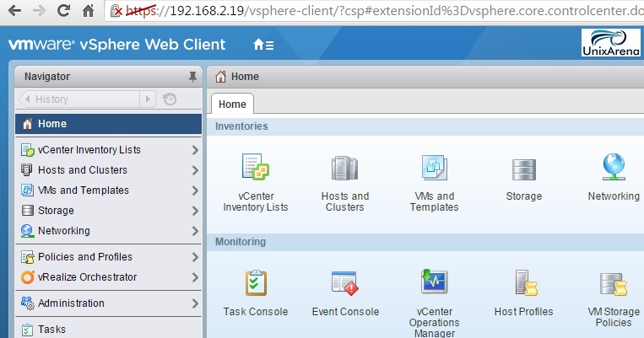
Task: Click the UnixArena logo
Action: tap(611, 42)
